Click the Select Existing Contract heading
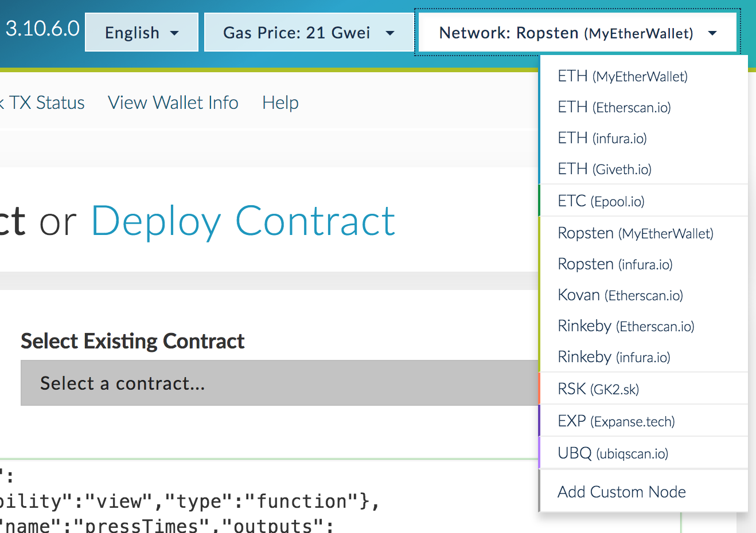This screenshot has width=756, height=533. coord(133,341)
